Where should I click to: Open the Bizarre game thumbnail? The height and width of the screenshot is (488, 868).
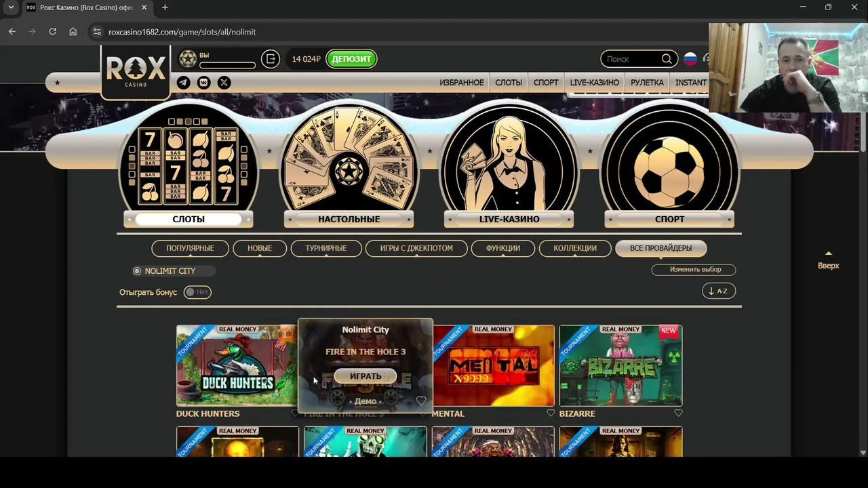pos(620,365)
